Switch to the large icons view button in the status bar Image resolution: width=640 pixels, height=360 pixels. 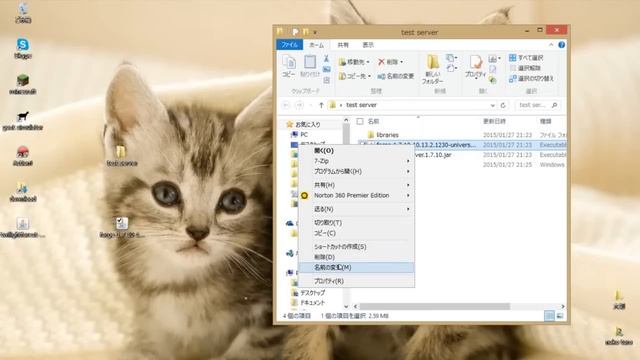[560, 316]
